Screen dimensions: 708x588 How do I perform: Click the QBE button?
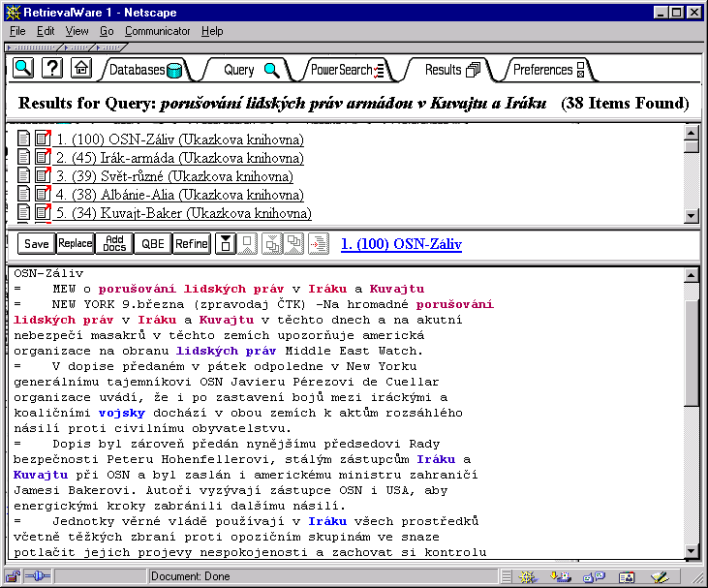(153, 244)
